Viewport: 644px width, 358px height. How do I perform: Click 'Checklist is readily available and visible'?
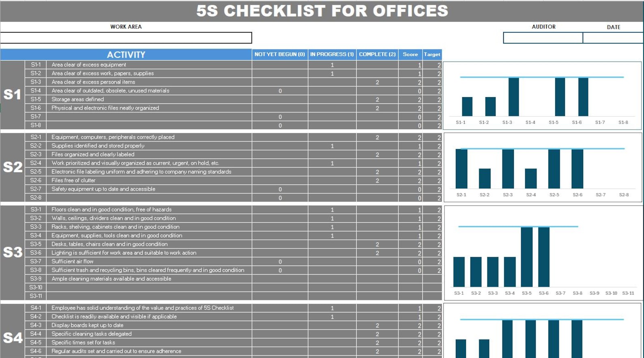149,317
